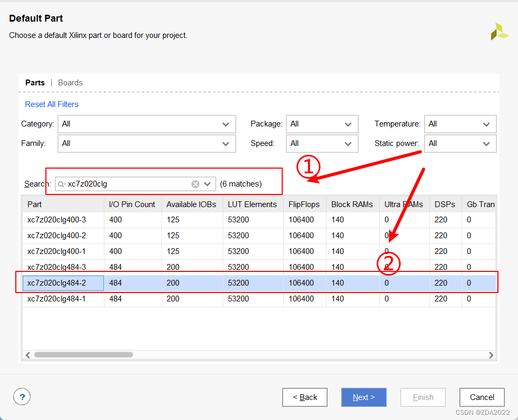Click the Finish button
Viewport: 518px width, 420px height.
click(x=423, y=397)
